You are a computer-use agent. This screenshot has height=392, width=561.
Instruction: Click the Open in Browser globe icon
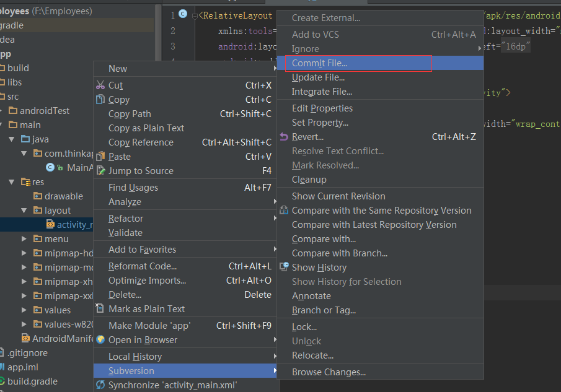[100, 340]
